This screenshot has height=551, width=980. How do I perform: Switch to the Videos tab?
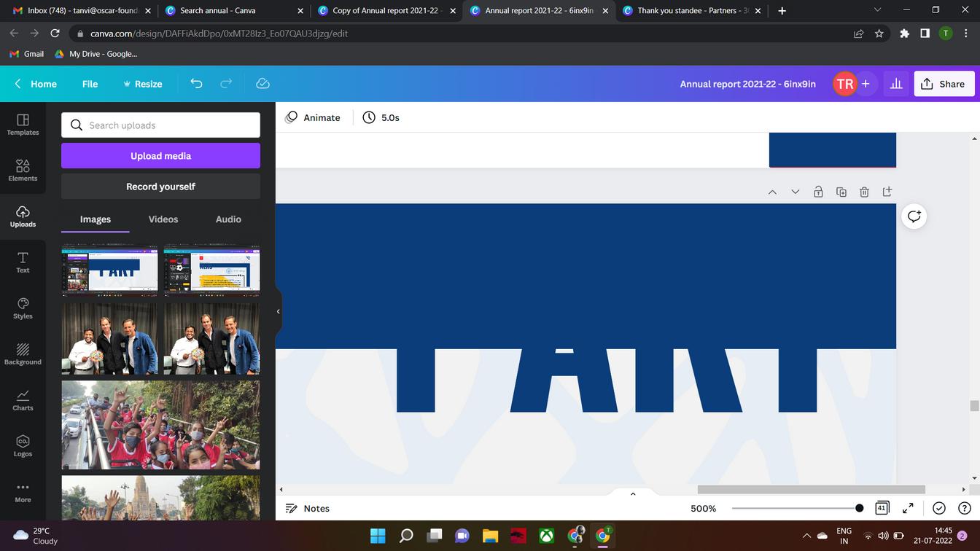click(163, 219)
